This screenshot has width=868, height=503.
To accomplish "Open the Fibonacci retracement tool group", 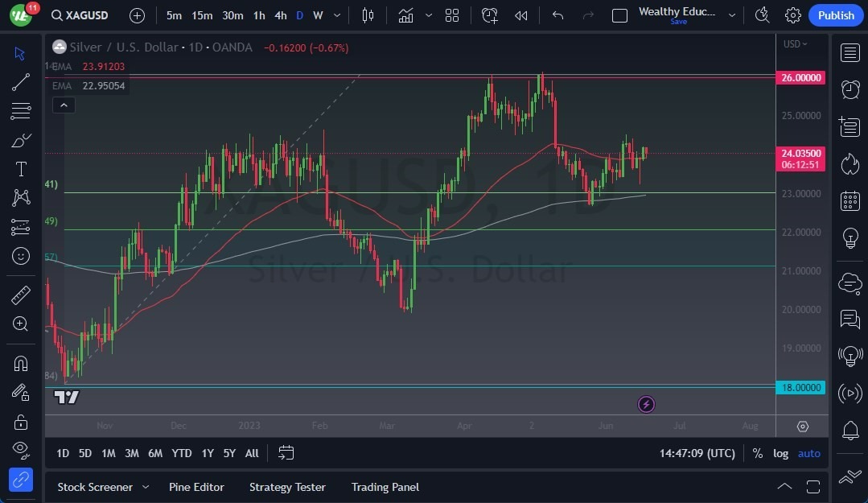I will (x=21, y=111).
